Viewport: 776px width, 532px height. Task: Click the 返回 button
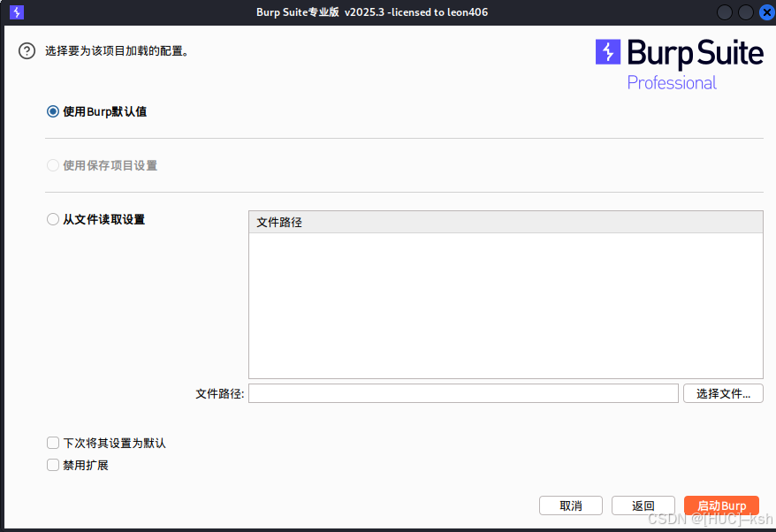[x=643, y=505]
